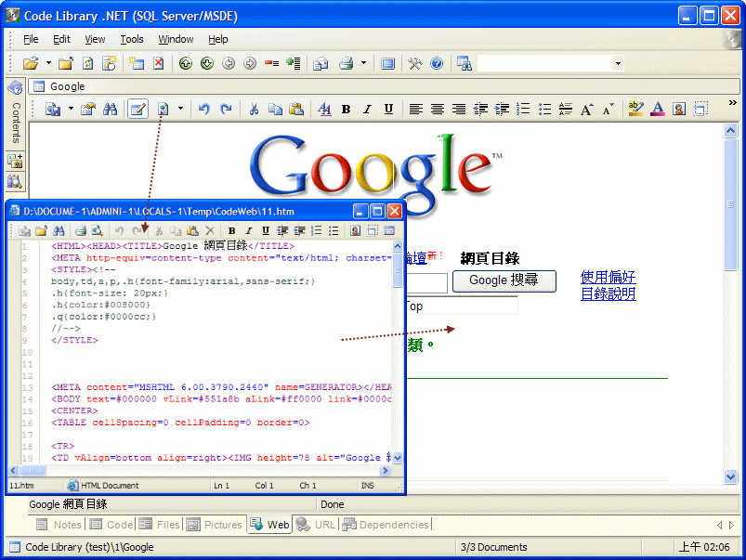Viewport: 746px width, 560px height.
Task: Redo using the main editor toolbar arrow
Action: [226, 109]
